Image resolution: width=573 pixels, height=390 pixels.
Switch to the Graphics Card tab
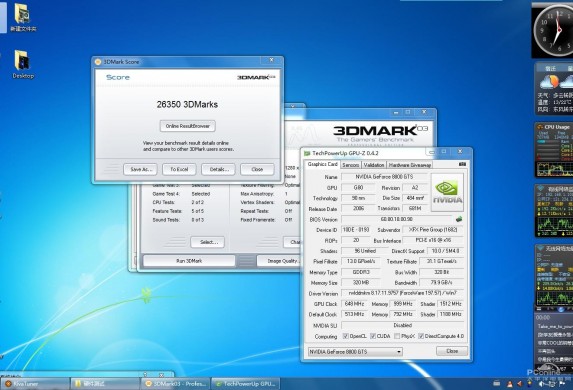click(x=322, y=164)
